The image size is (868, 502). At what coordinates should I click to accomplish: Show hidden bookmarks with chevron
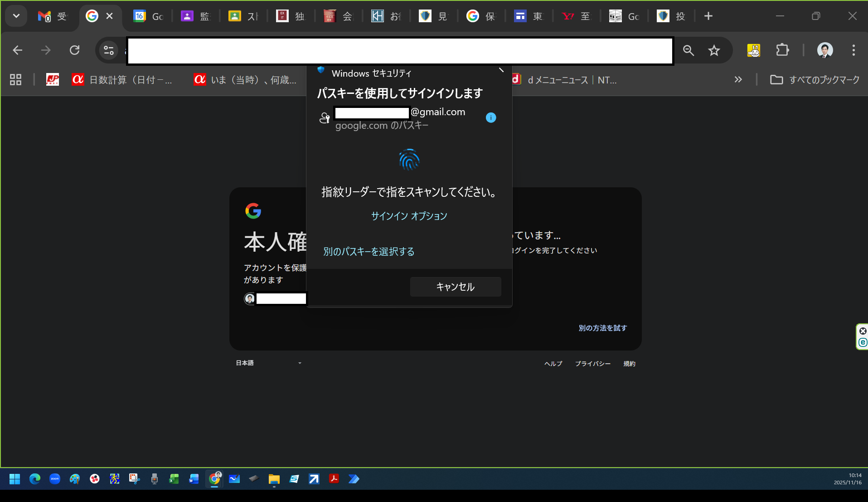coord(738,80)
